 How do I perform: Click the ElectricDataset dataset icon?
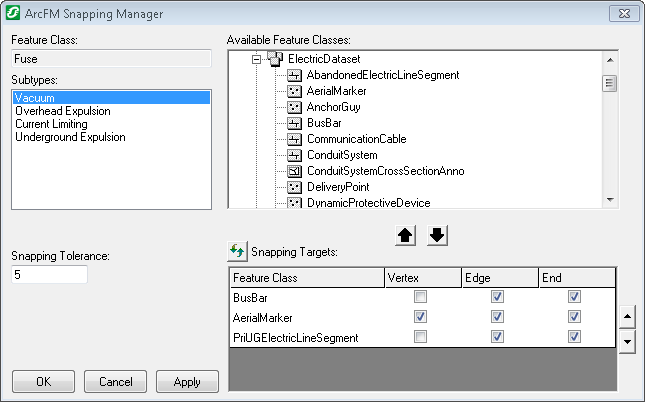click(275, 59)
